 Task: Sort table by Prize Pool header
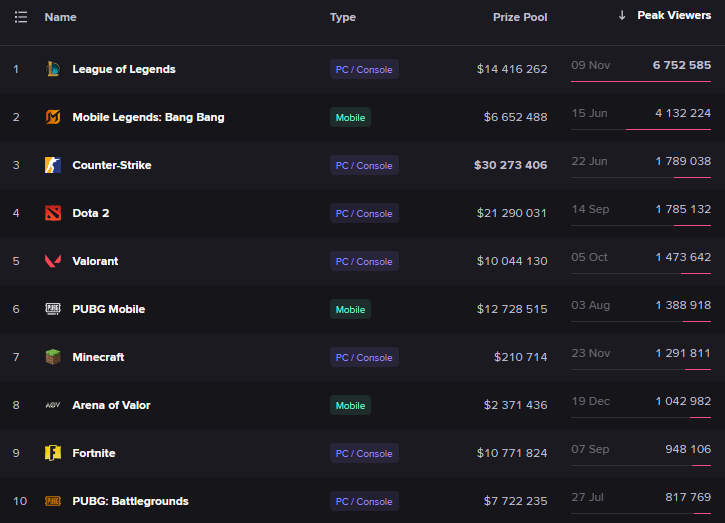pos(520,17)
